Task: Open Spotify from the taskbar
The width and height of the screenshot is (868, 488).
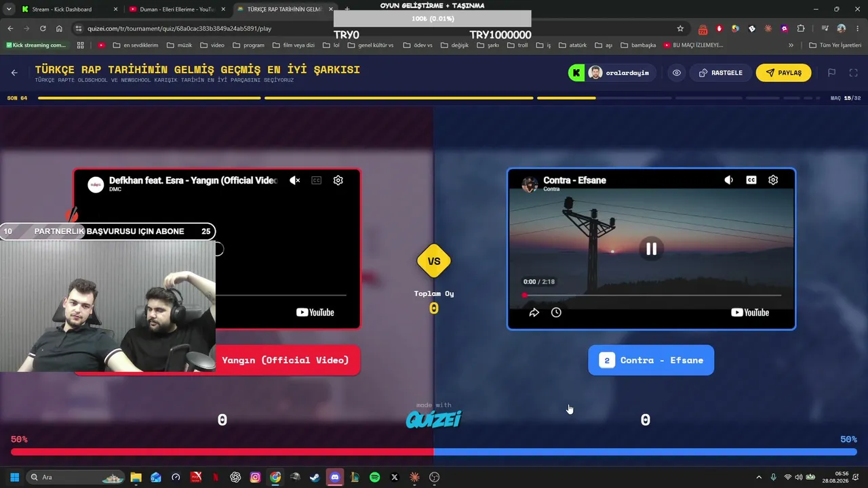Action: point(375,477)
